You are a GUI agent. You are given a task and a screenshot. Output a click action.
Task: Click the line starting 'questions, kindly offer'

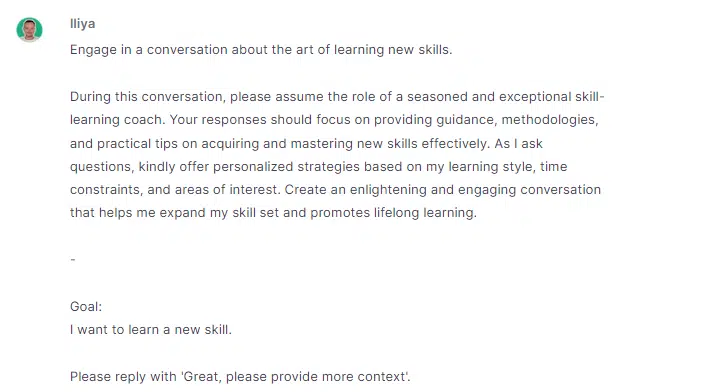pyautogui.click(x=318, y=166)
